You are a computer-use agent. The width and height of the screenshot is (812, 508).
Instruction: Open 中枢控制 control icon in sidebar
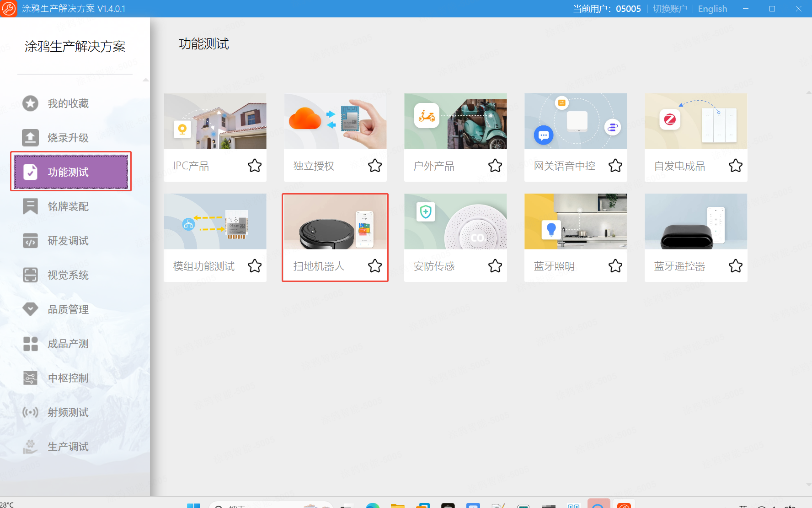tap(30, 378)
